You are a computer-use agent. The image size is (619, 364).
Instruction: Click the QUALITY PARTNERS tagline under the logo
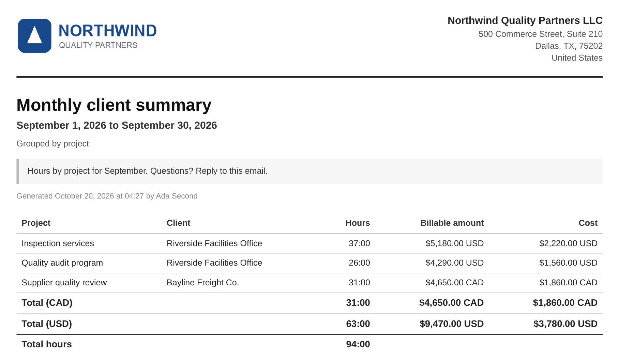(x=98, y=45)
